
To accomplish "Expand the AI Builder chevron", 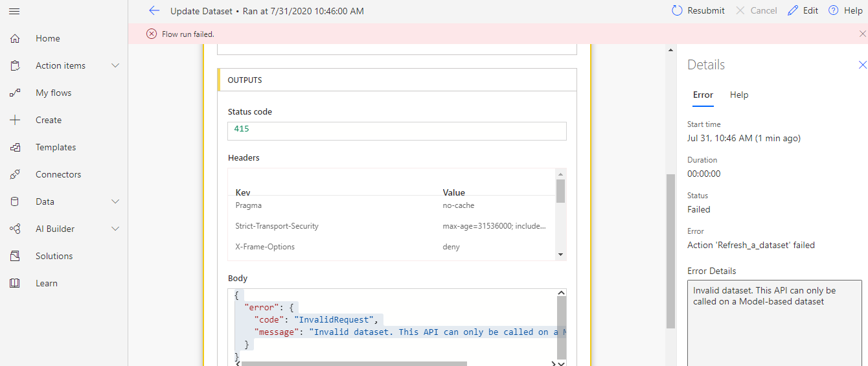I will (115, 229).
